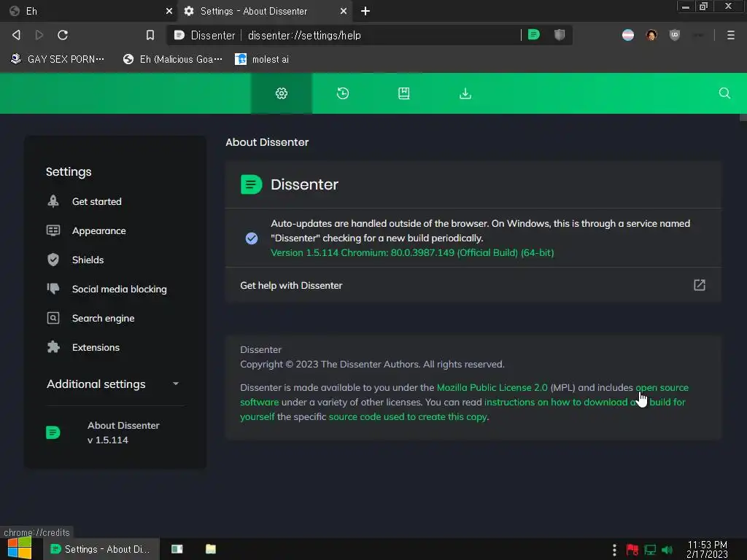Image resolution: width=747 pixels, height=560 pixels.
Task: Open the Eh (Malicious Goa... bookmark
Action: coord(173,59)
